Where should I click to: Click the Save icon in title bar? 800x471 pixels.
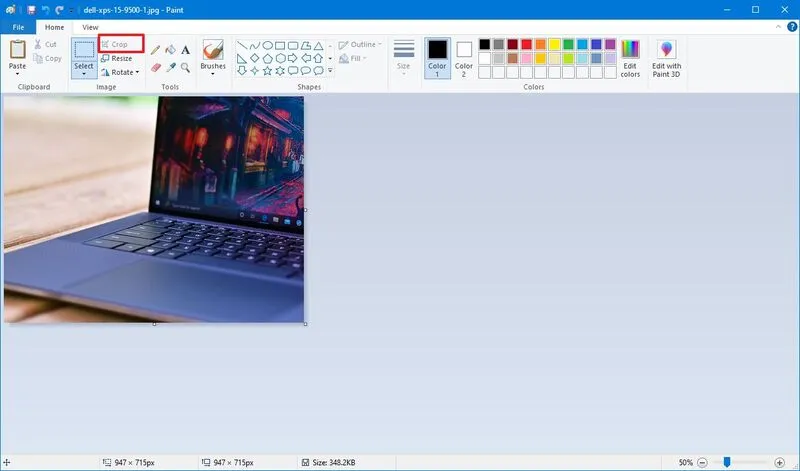click(29, 9)
